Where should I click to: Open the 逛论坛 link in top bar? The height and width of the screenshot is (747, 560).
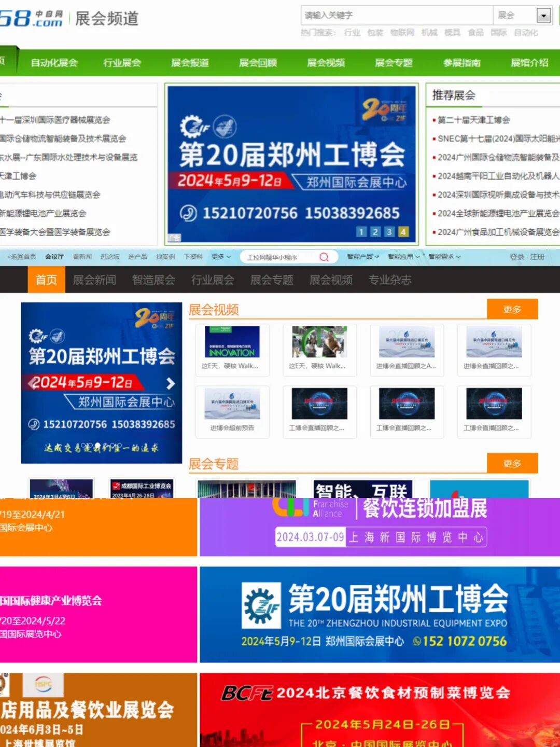point(110,257)
